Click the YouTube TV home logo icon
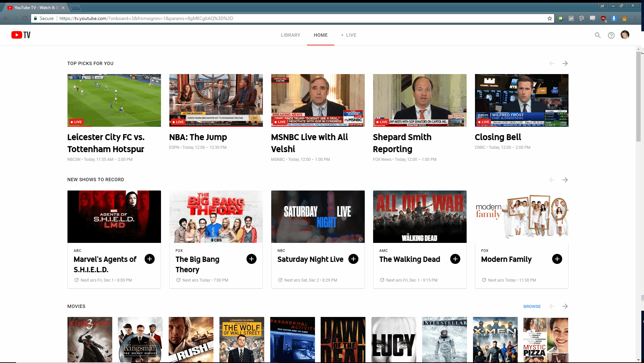The image size is (644, 363). tap(21, 35)
